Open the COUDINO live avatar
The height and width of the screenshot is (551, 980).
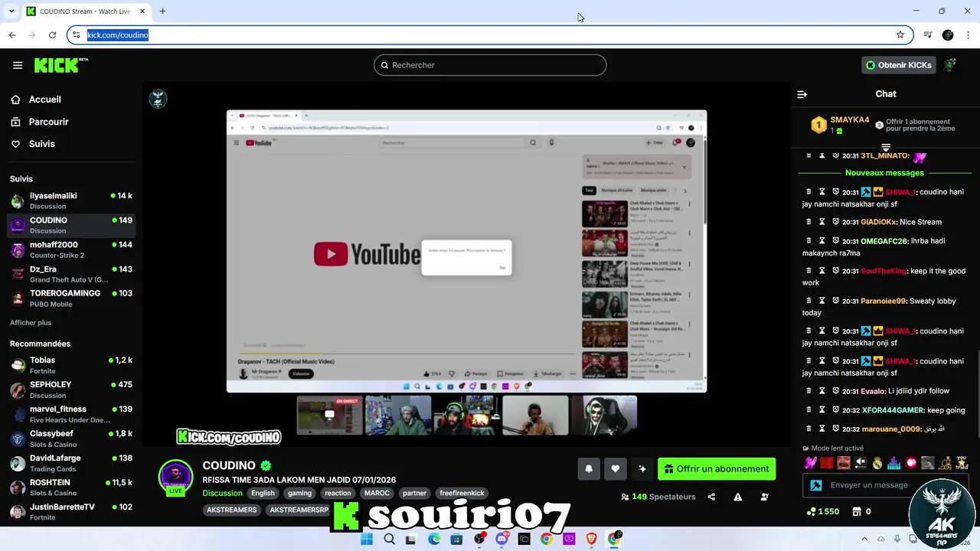pos(176,477)
